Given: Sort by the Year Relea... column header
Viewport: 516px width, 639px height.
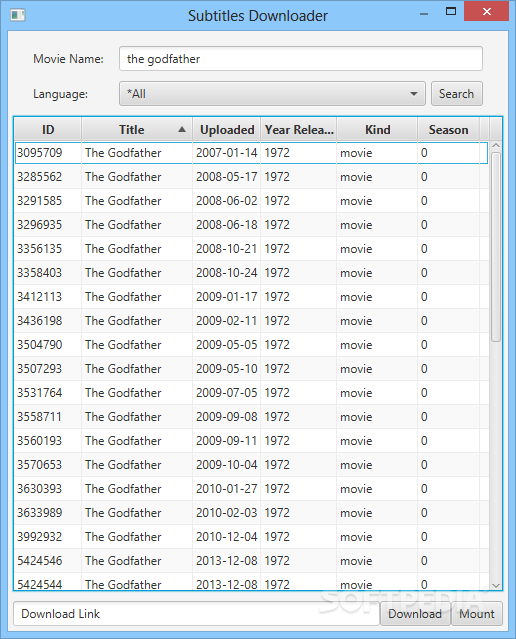Looking at the screenshot, I should pos(299,130).
